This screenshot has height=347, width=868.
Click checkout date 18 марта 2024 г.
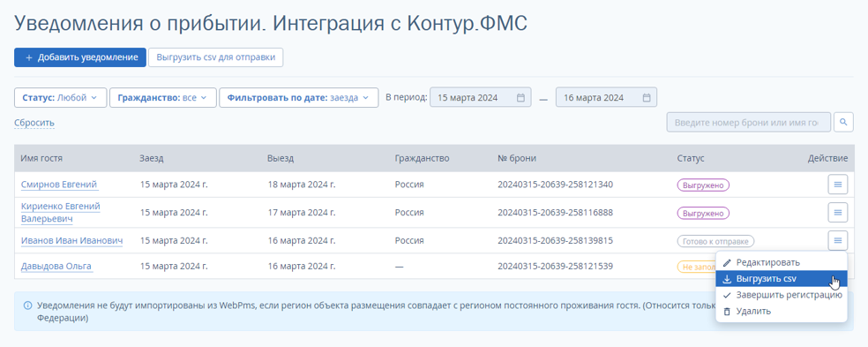[301, 185]
